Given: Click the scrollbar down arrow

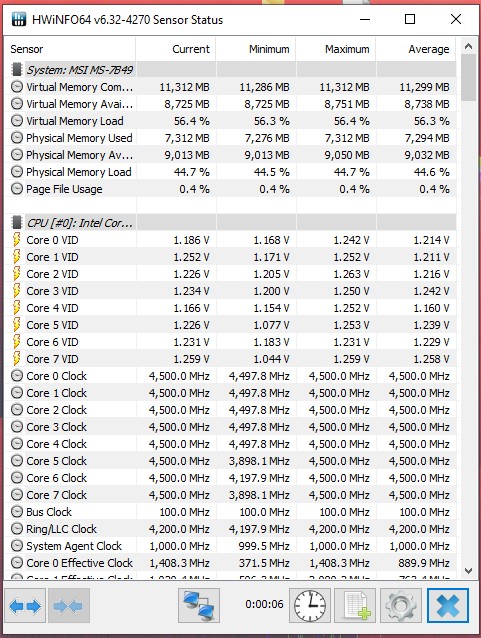Looking at the screenshot, I should pos(468,570).
